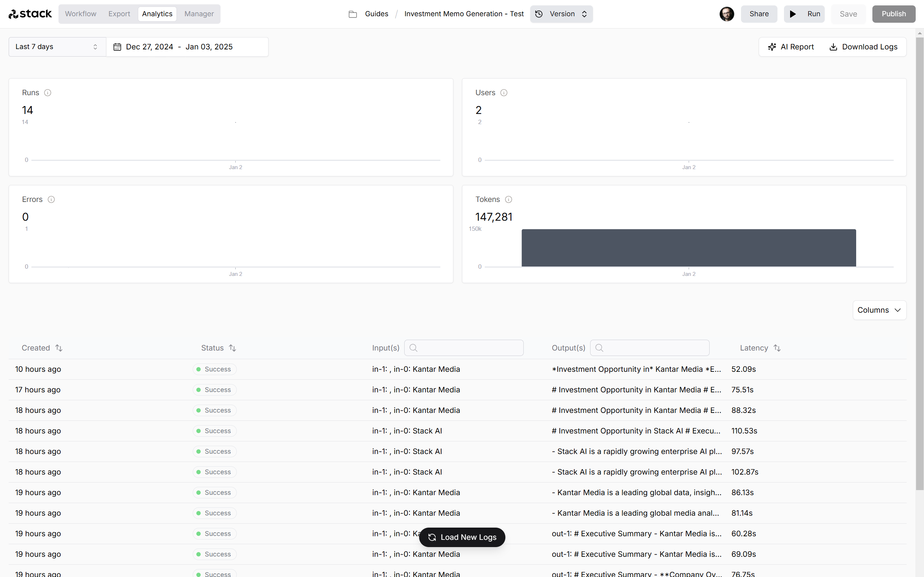
Task: Click the Version expander chevron
Action: pyautogui.click(x=585, y=13)
